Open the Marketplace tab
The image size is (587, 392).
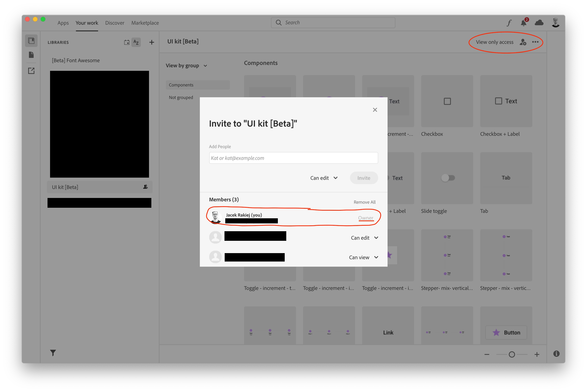coord(145,23)
